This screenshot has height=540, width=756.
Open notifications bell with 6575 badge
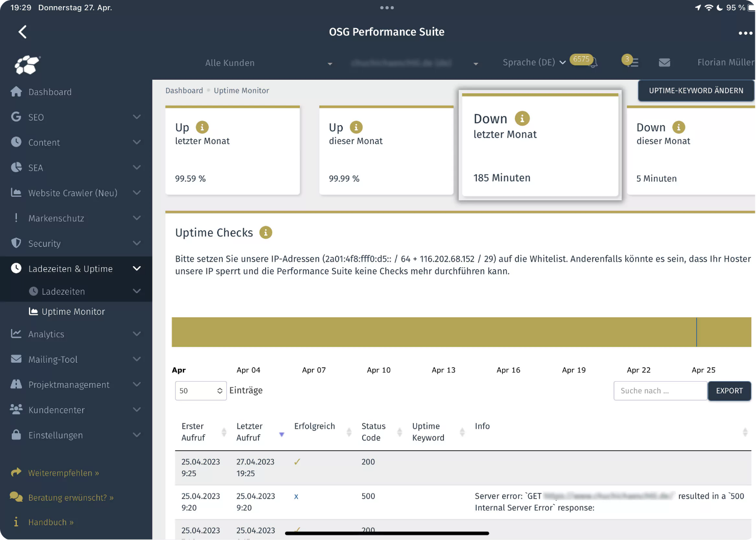pos(593,62)
